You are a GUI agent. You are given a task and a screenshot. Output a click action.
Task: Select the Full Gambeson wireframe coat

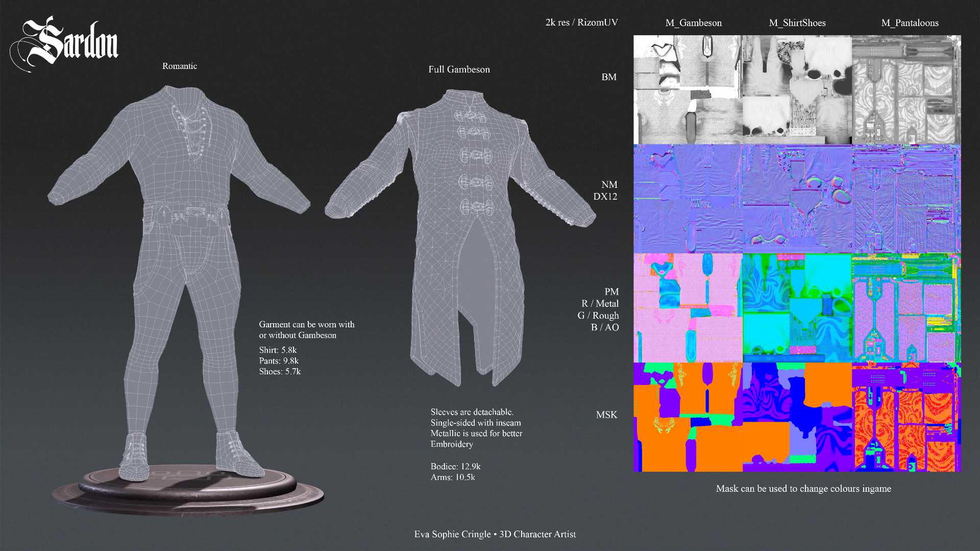(x=459, y=230)
